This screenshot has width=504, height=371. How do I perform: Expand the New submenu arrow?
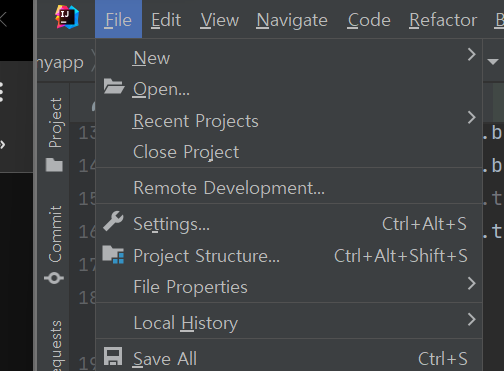click(471, 54)
